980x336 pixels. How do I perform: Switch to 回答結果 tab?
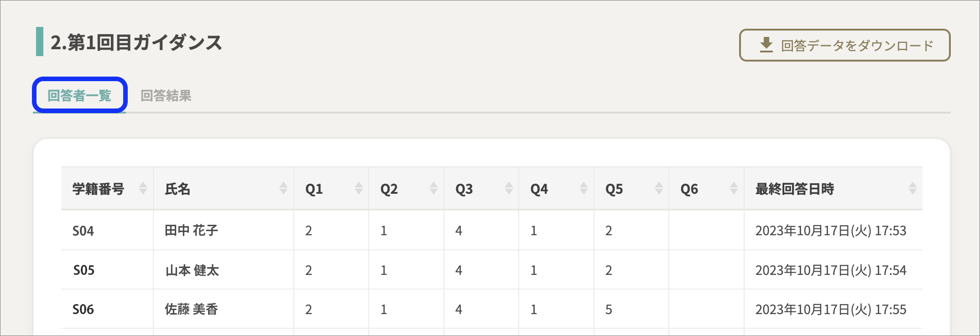(x=166, y=96)
